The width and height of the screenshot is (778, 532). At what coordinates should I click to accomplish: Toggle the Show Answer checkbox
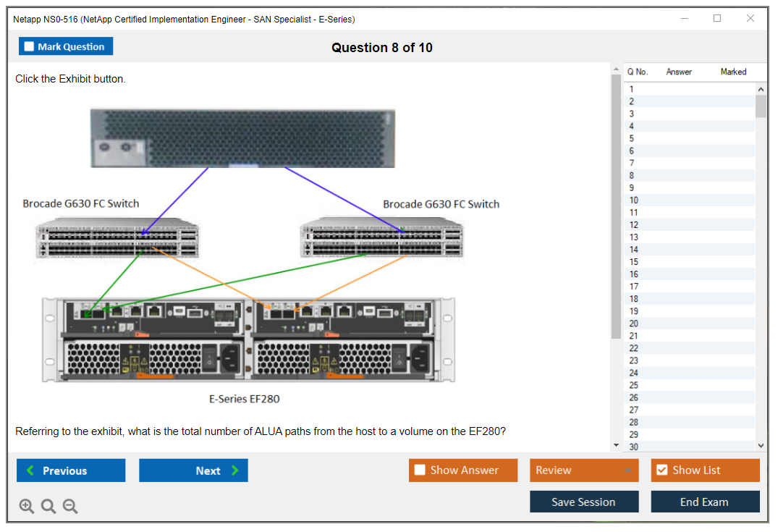pos(420,470)
